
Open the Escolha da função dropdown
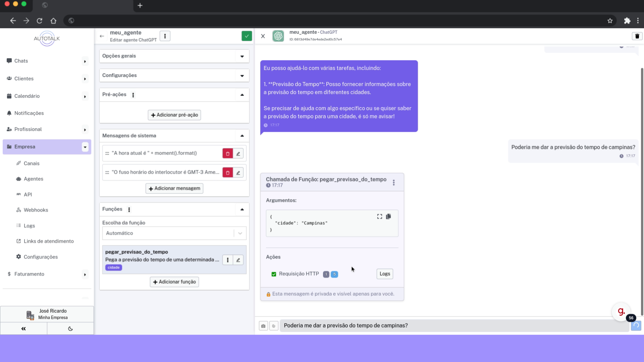pos(174,233)
